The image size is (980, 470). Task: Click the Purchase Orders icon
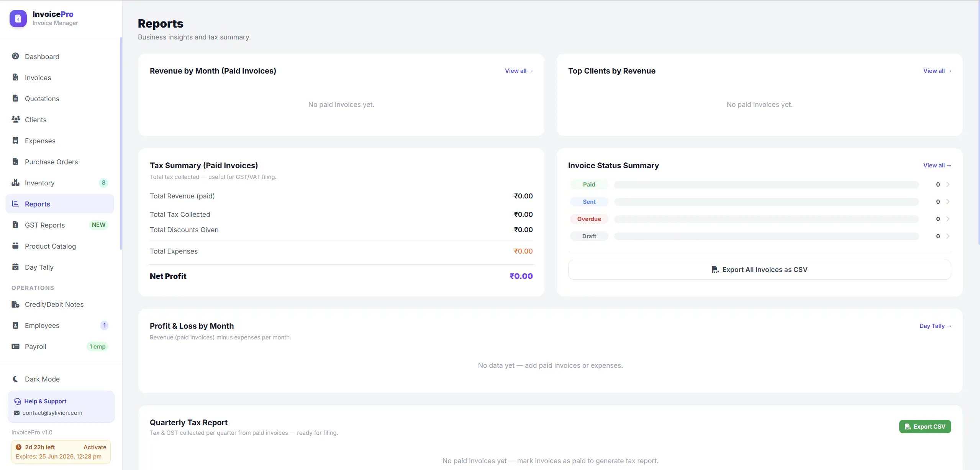15,162
